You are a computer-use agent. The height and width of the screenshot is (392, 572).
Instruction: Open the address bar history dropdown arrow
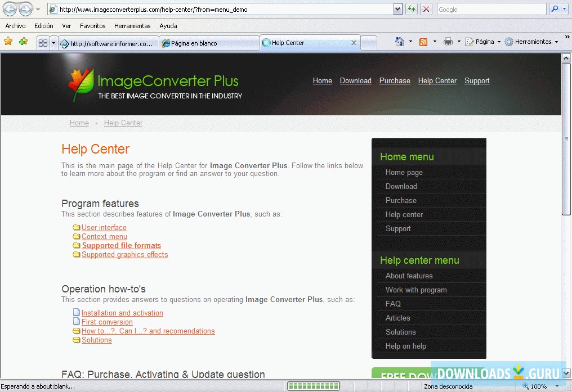coord(398,9)
